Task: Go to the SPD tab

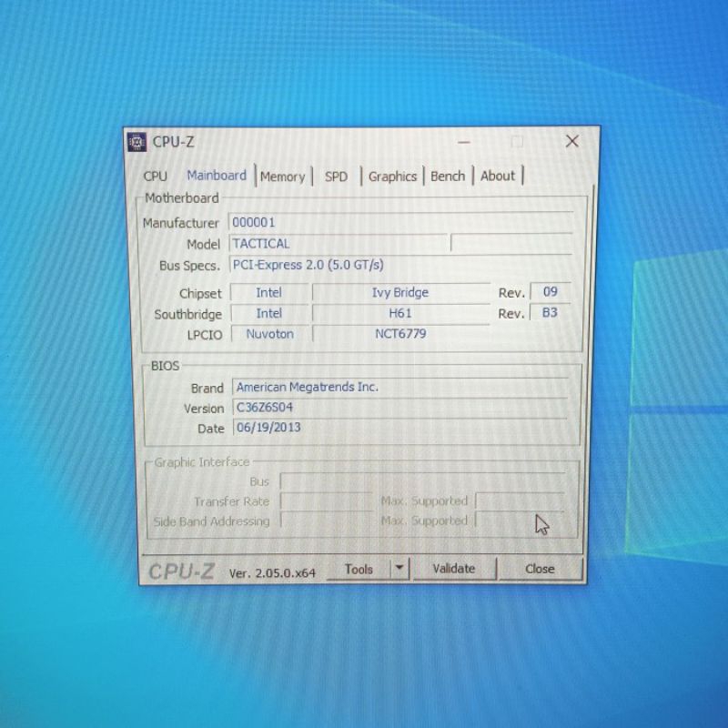Action: point(336,177)
